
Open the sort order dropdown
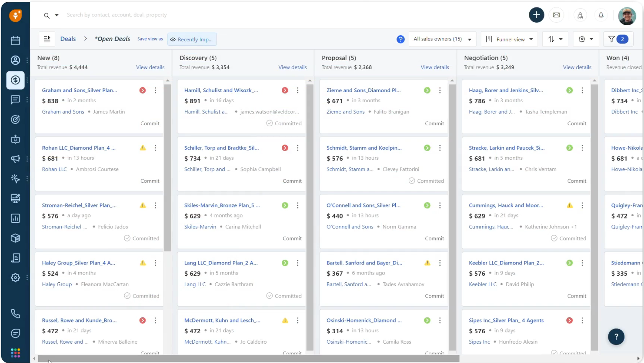555,39
